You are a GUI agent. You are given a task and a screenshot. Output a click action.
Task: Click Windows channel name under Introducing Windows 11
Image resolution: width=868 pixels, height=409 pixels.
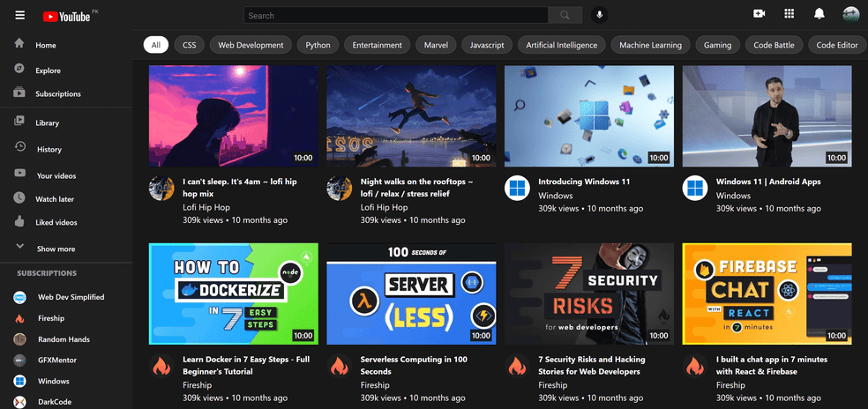click(x=555, y=196)
